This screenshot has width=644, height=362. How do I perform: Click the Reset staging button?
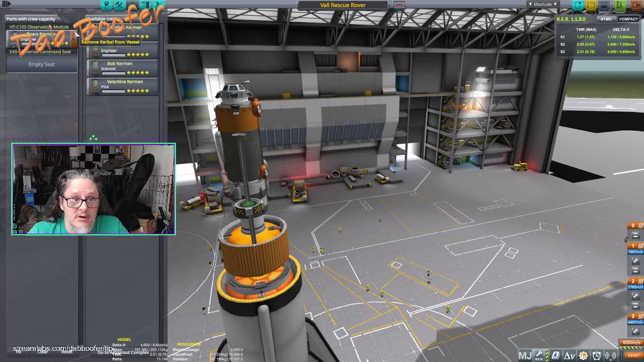pyautogui.click(x=633, y=355)
